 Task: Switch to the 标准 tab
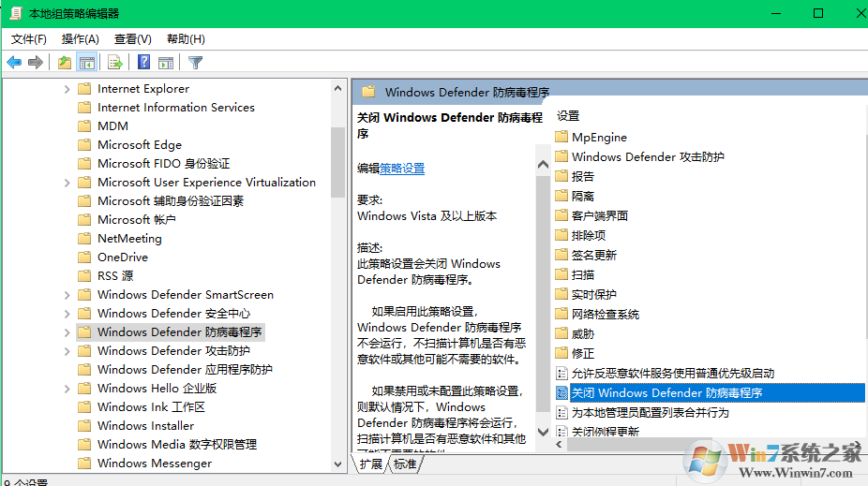[405, 464]
